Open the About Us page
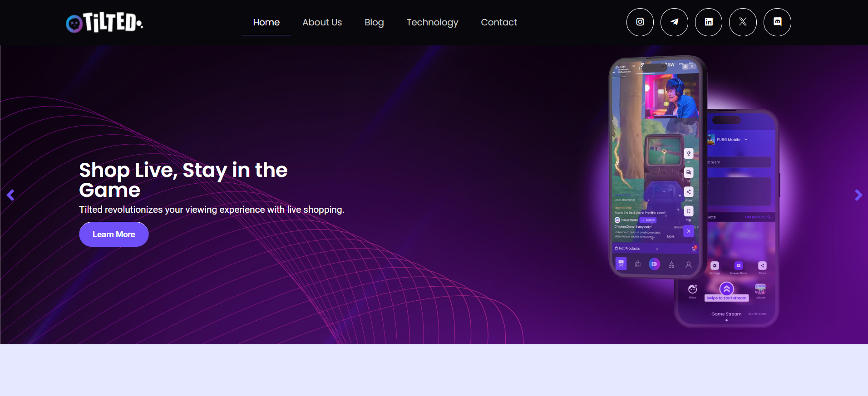The width and height of the screenshot is (868, 396). pos(322,22)
